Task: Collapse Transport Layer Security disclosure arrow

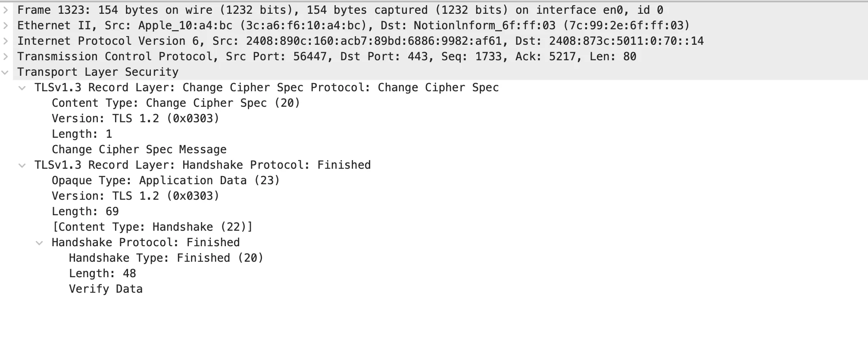Action: [x=6, y=72]
